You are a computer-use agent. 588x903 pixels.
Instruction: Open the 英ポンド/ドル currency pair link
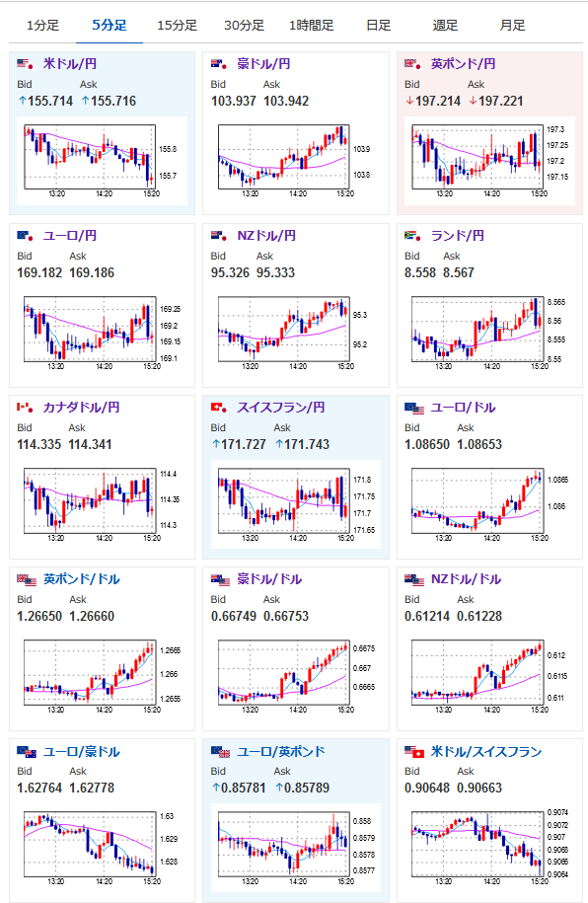tap(82, 578)
